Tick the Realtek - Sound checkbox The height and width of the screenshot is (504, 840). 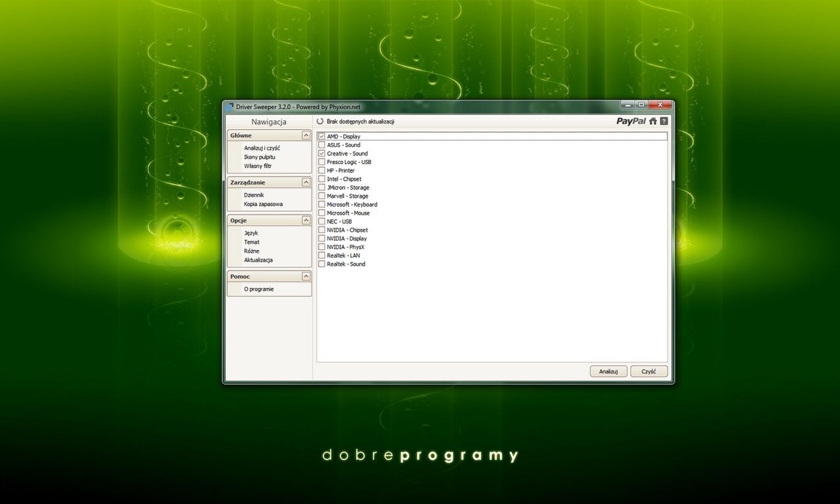tap(322, 264)
